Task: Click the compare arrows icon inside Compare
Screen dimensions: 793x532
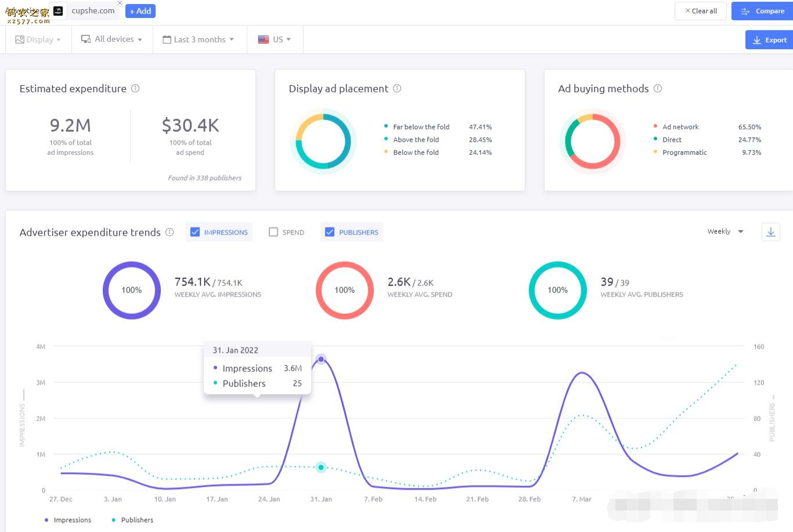Action: [x=745, y=11]
